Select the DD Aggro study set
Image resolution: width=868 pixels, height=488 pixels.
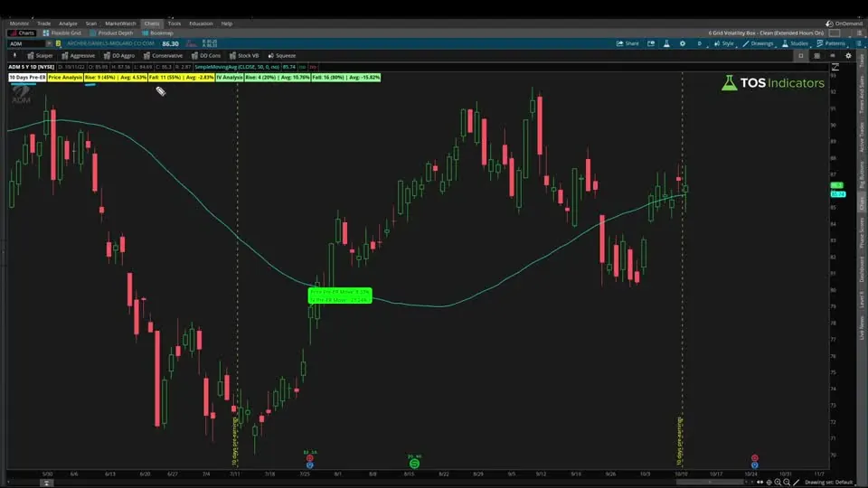[119, 55]
